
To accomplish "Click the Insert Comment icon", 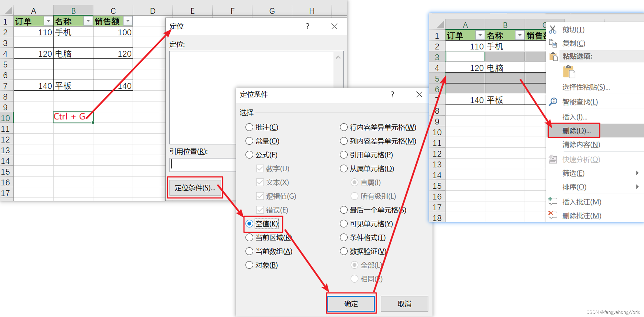I will pos(552,202).
